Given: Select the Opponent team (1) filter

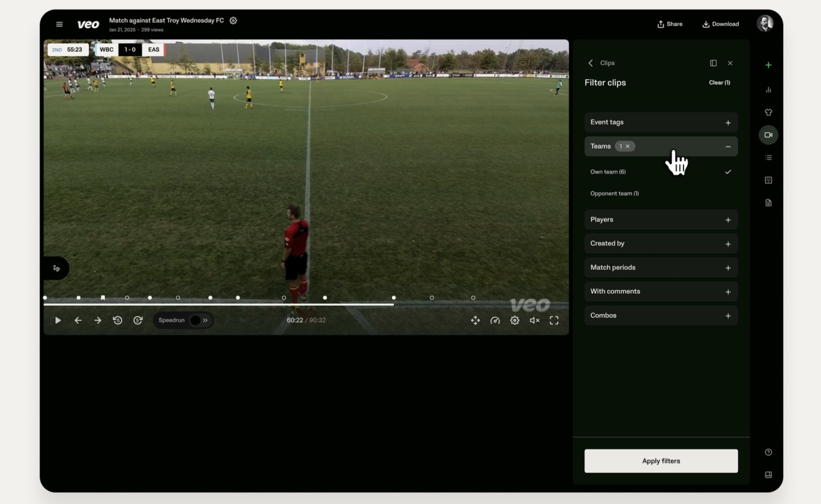Looking at the screenshot, I should coord(661,193).
